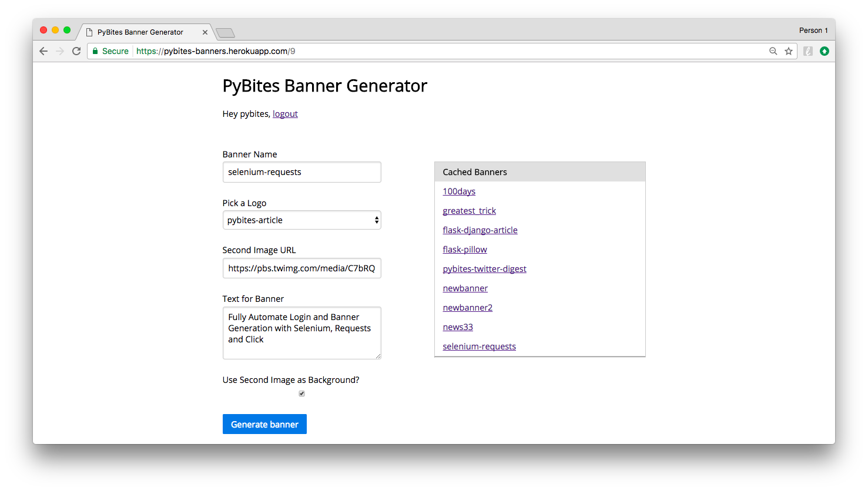Switch to the PyBites Banner Generator tab
This screenshot has width=868, height=491.
141,32
